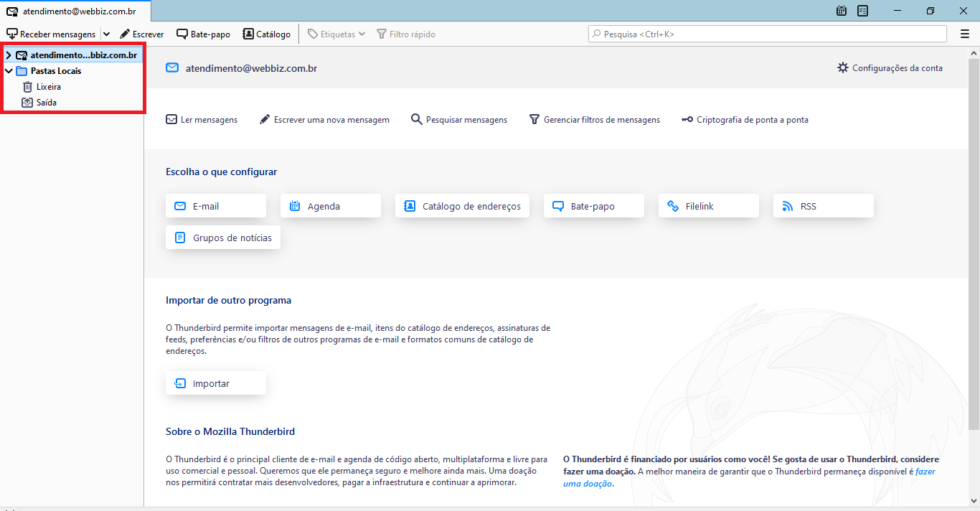Select the Lixeira trash folder
The height and width of the screenshot is (511, 980).
click(48, 87)
